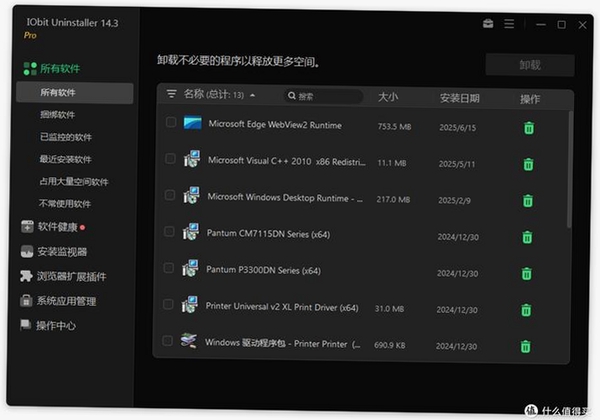This screenshot has width=600, height=420.
Task: Focus the 搜索 search input field
Action: pyautogui.click(x=323, y=96)
